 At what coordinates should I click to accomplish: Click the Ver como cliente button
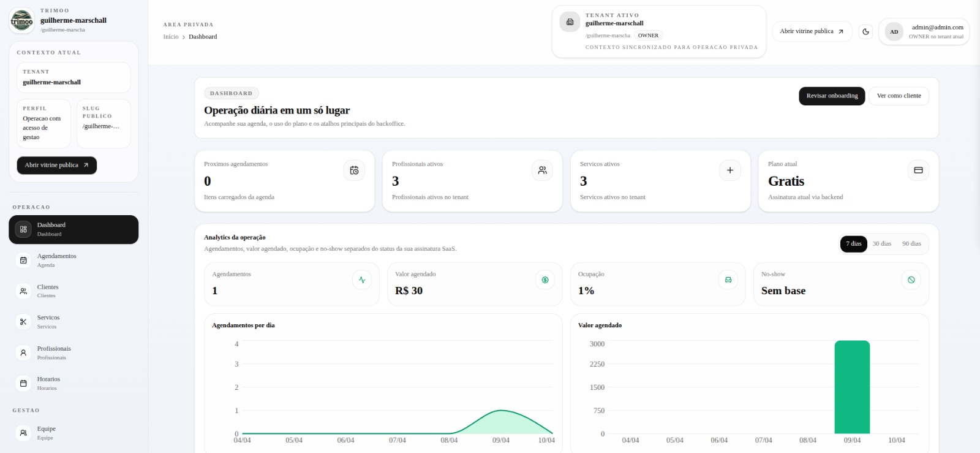[x=899, y=96]
